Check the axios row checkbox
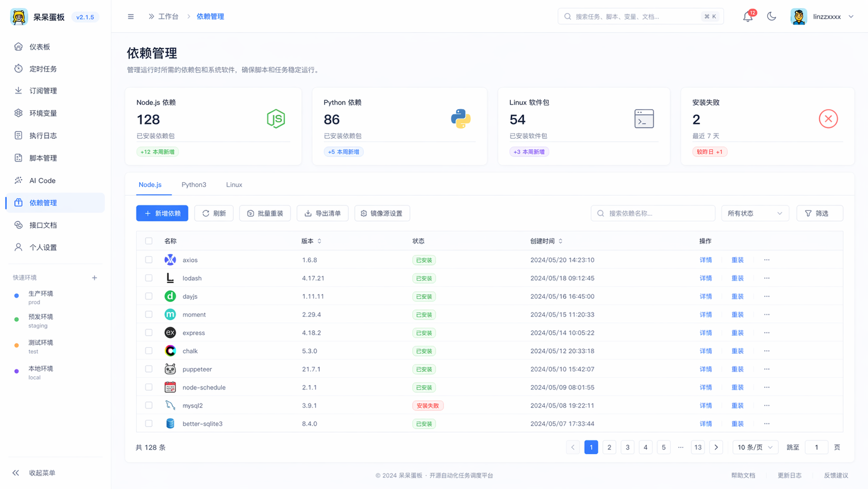The height and width of the screenshot is (489, 868). point(149,260)
